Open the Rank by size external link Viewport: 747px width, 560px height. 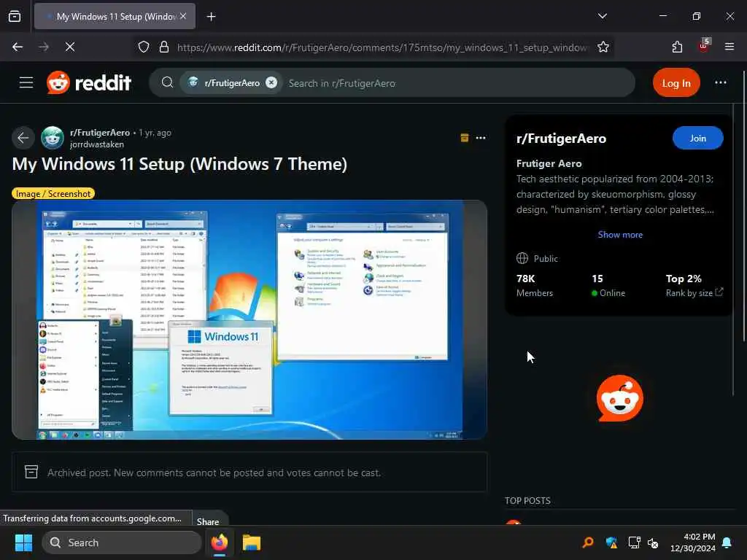tap(694, 293)
